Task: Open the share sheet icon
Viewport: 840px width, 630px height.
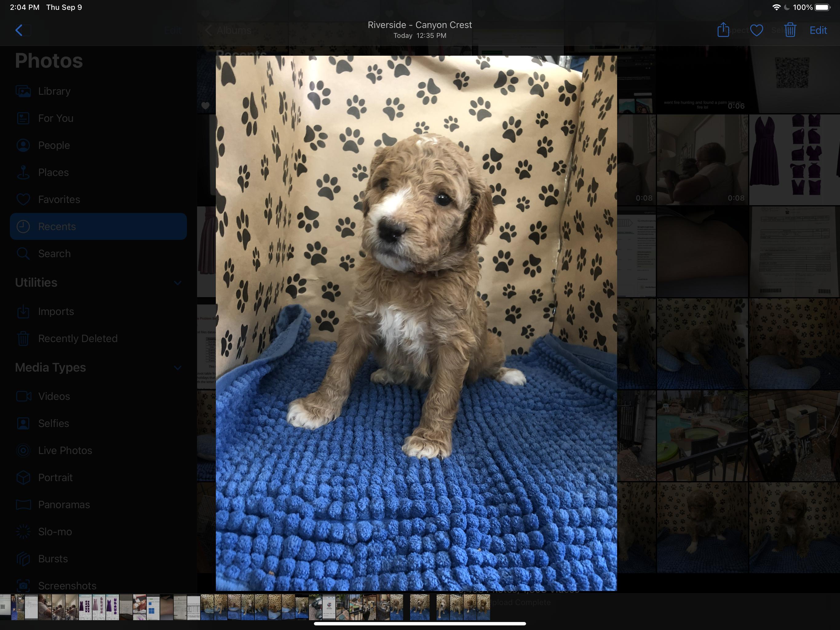Action: pos(723,30)
